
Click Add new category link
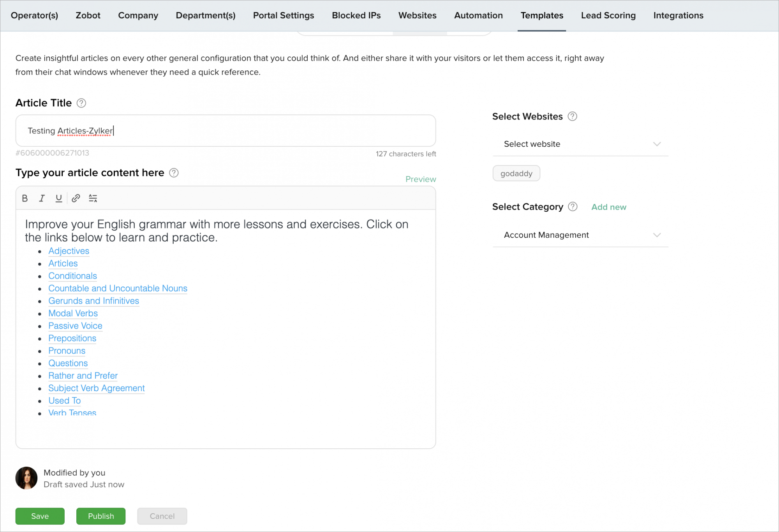609,207
